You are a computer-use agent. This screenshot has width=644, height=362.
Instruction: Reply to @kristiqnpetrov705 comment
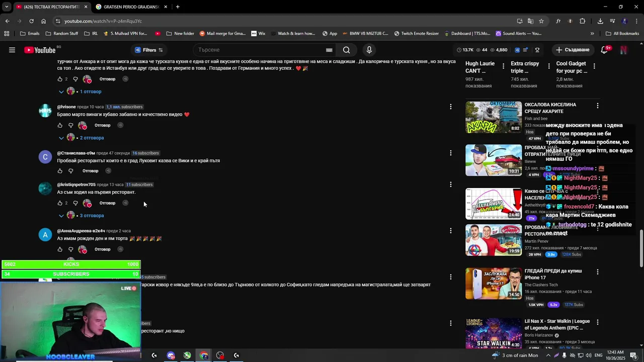click(x=107, y=203)
